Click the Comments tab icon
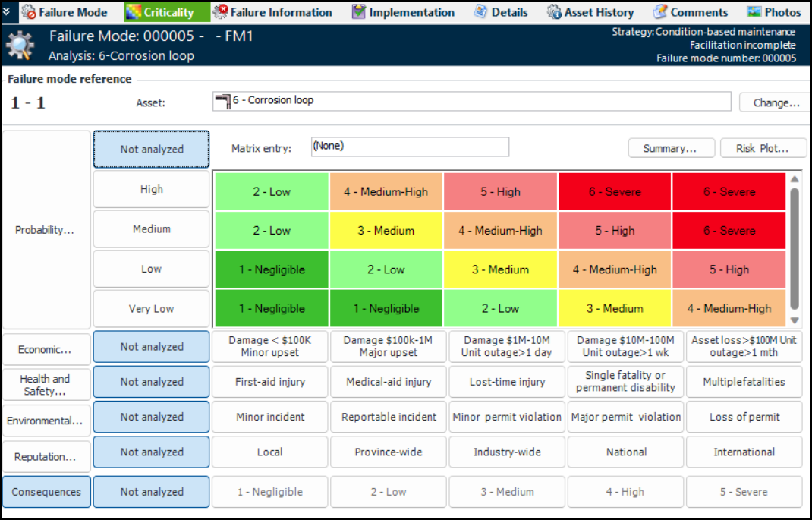Screen dimensions: 812x520 [x=660, y=12]
